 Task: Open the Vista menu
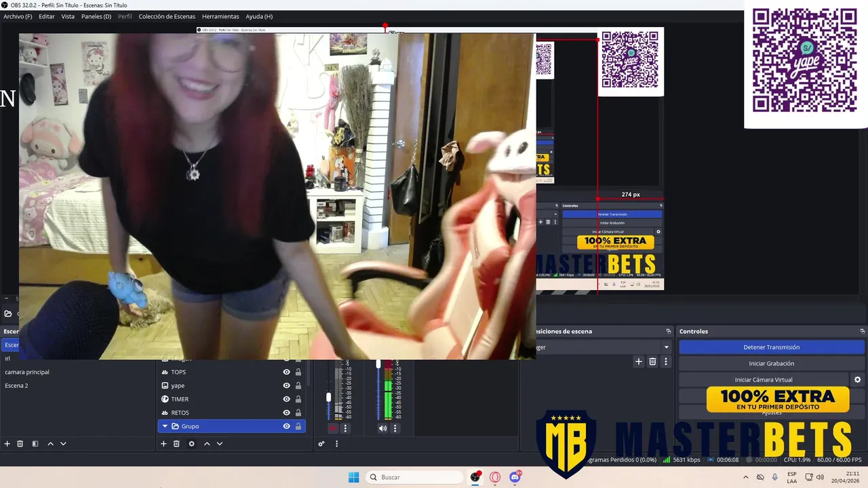68,16
